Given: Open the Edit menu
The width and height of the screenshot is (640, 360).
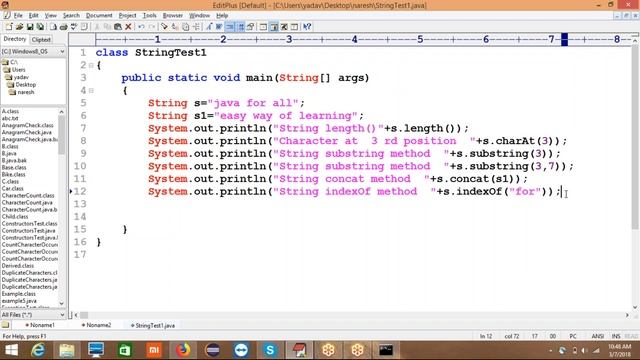Looking at the screenshot, I should pos(33,16).
